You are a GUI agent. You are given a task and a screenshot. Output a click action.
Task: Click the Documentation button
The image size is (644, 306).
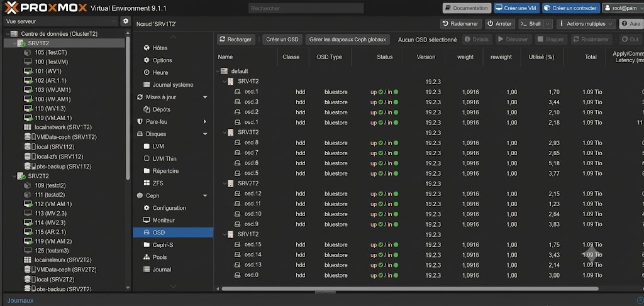pyautogui.click(x=467, y=8)
